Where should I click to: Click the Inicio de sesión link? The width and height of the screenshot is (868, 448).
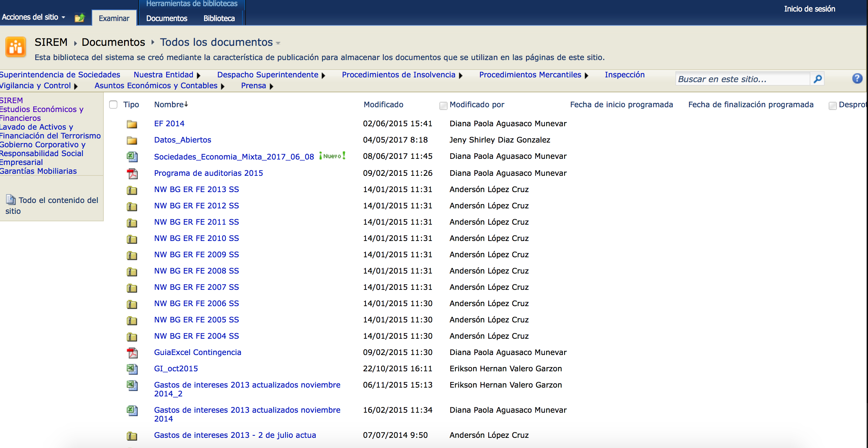[x=809, y=9]
